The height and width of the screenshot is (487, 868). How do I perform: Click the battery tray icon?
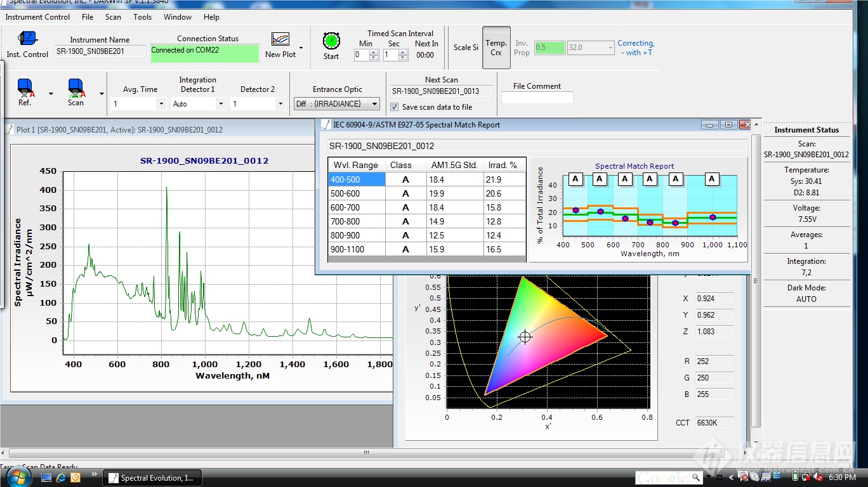pyautogui.click(x=796, y=477)
